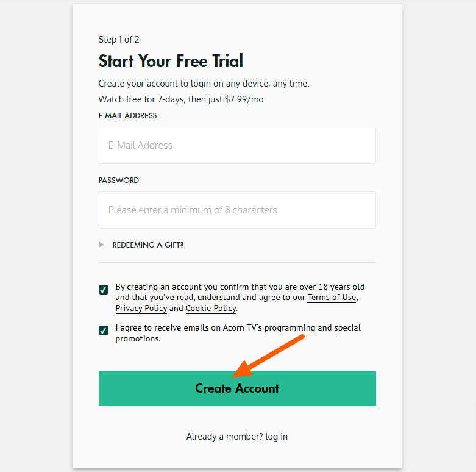
Task: Open the Cookie Policy link
Action: click(x=211, y=308)
